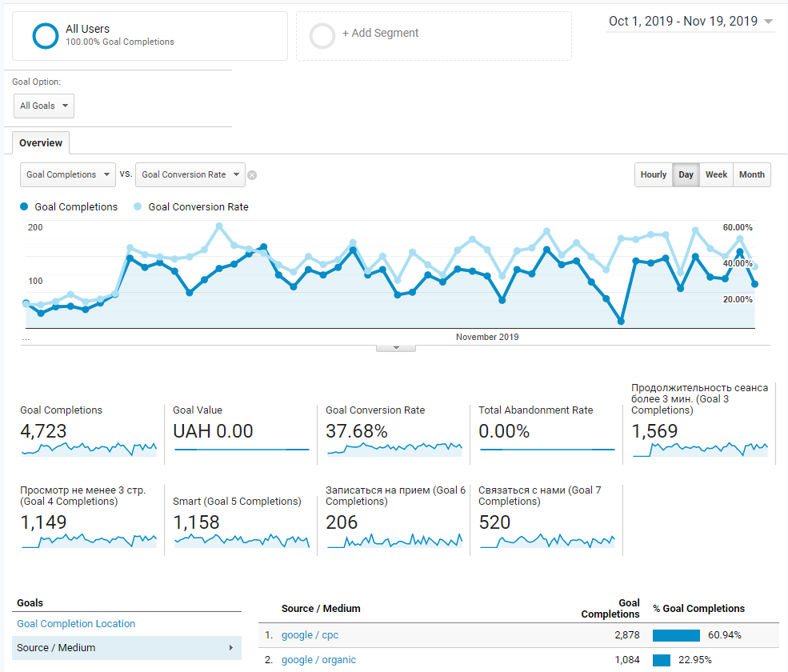Switch chart granularity to Month
The width and height of the screenshot is (788, 672).
752,174
